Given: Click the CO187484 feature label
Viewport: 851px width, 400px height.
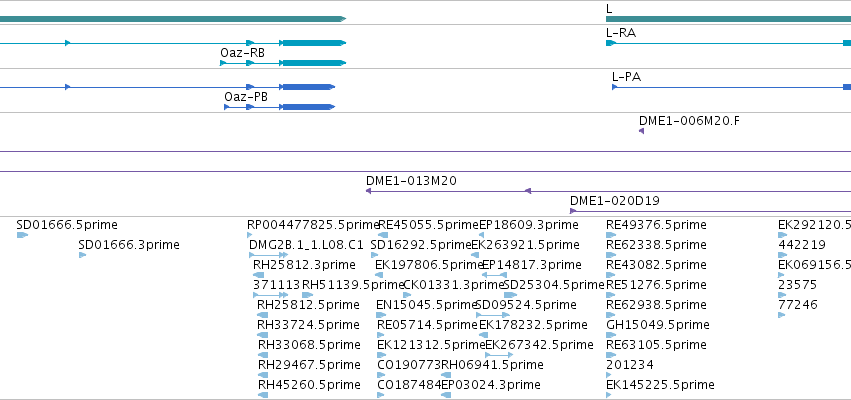Looking at the screenshot, I should (409, 385).
